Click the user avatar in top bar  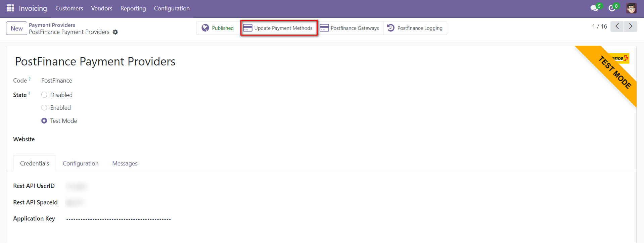tap(631, 8)
